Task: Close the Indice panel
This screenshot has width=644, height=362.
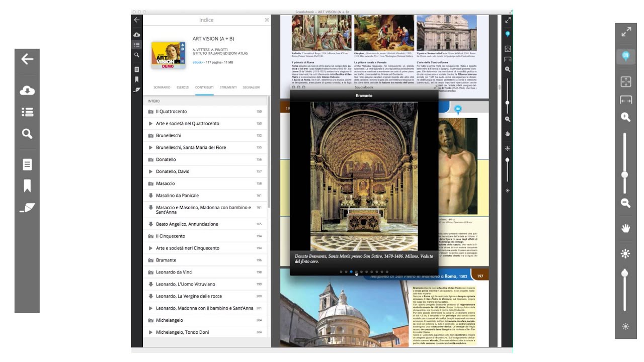Action: click(267, 20)
